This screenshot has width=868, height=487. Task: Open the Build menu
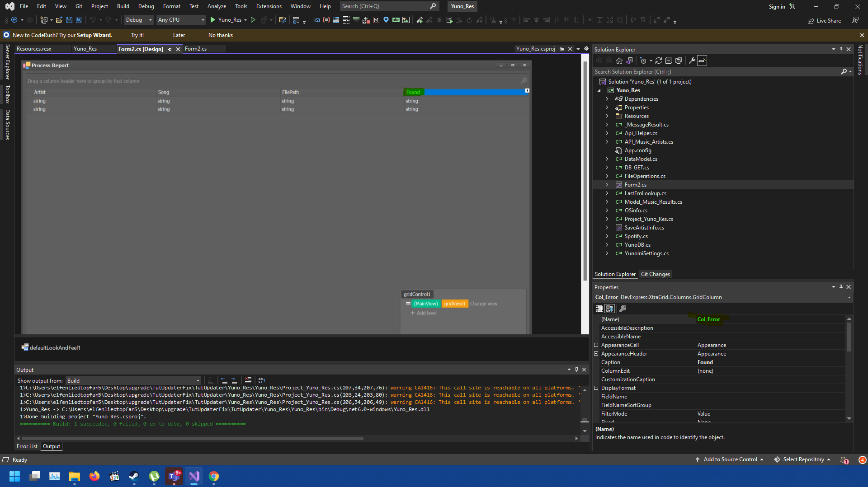(x=123, y=6)
